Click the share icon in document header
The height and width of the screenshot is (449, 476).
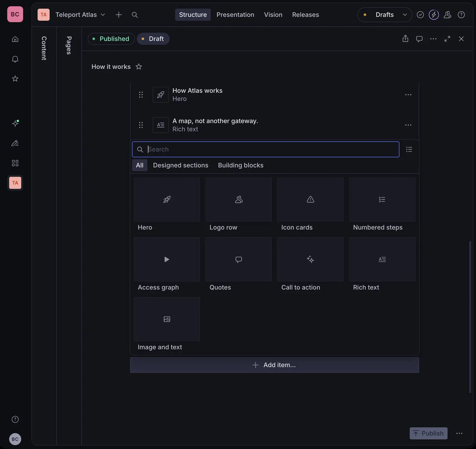click(x=405, y=39)
